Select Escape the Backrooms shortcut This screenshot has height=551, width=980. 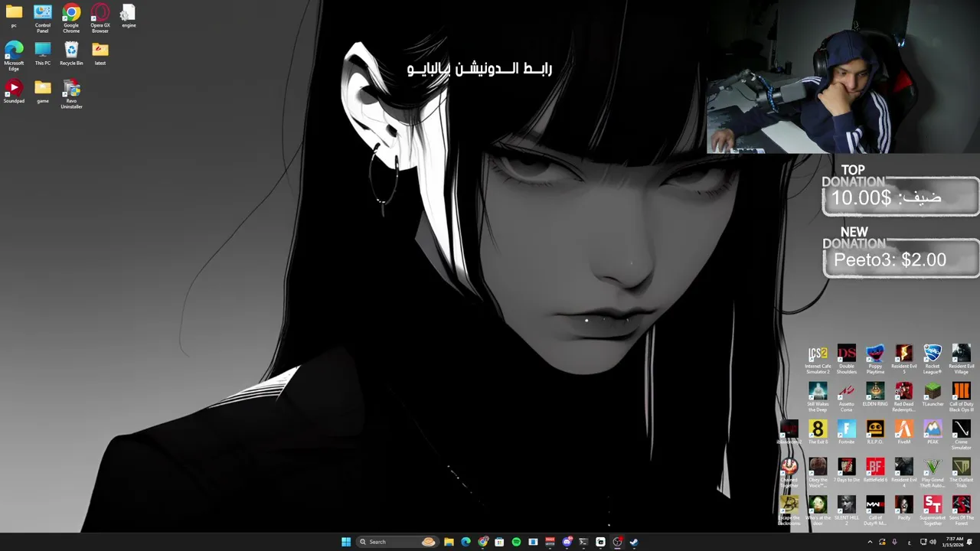pyautogui.click(x=789, y=511)
